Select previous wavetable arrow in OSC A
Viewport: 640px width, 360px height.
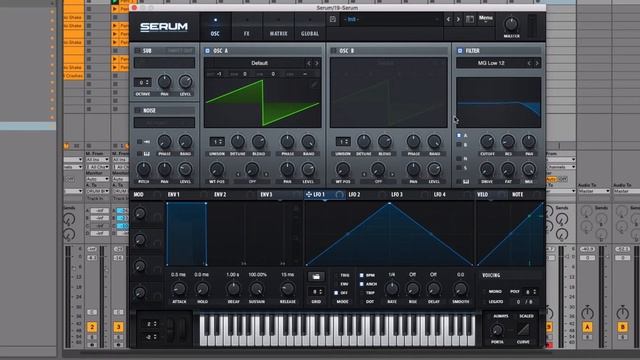[309, 63]
